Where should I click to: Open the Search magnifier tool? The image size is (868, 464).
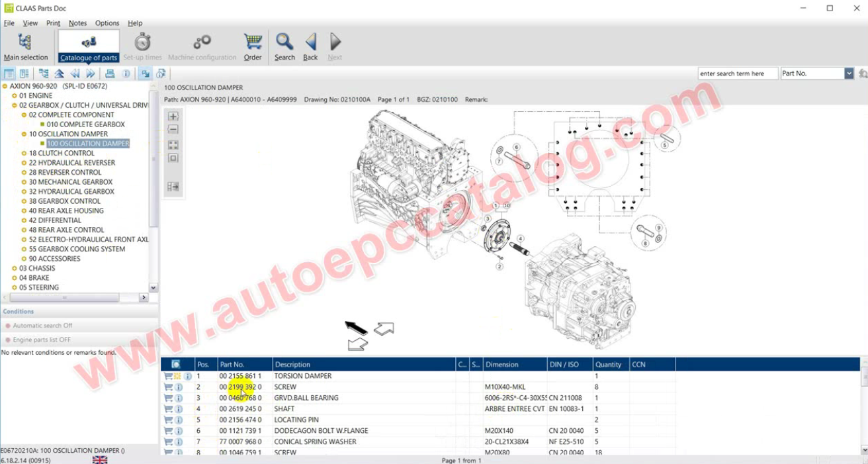coord(284,46)
